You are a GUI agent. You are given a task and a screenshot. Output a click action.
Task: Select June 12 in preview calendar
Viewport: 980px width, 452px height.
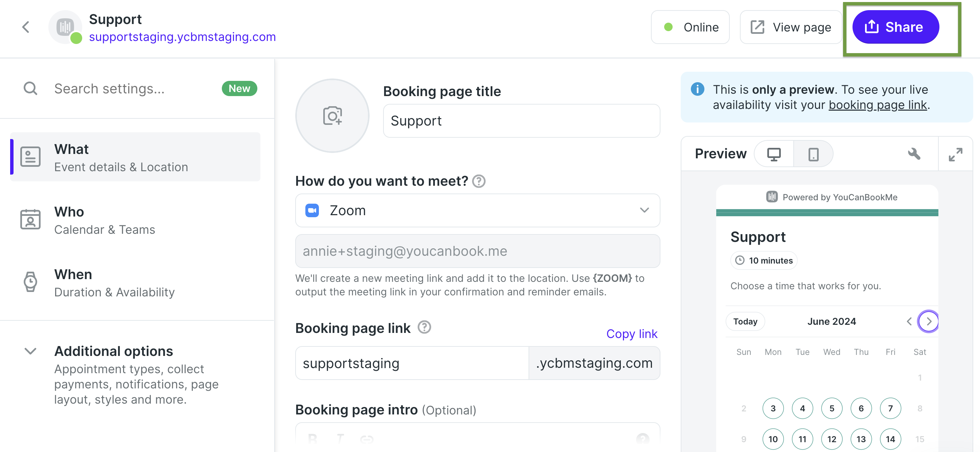(832, 439)
